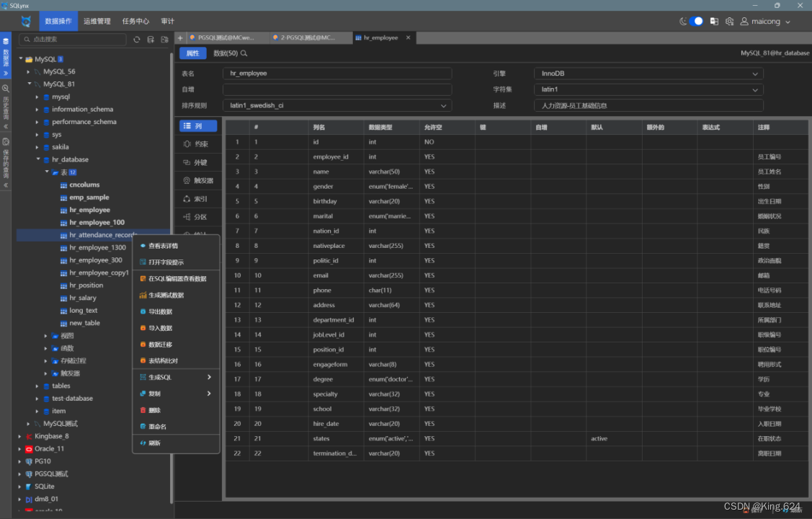812x519 pixels.
Task: Choose 导入数据 from context menu
Action: pyautogui.click(x=176, y=328)
